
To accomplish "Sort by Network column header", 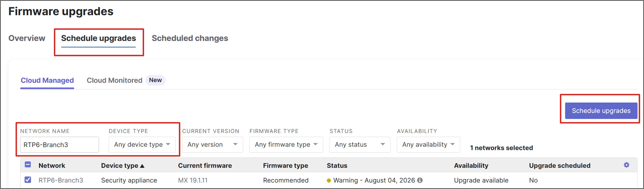I will tap(52, 165).
